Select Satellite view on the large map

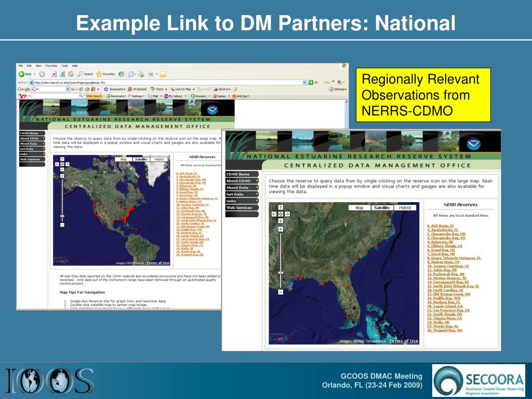(382, 208)
